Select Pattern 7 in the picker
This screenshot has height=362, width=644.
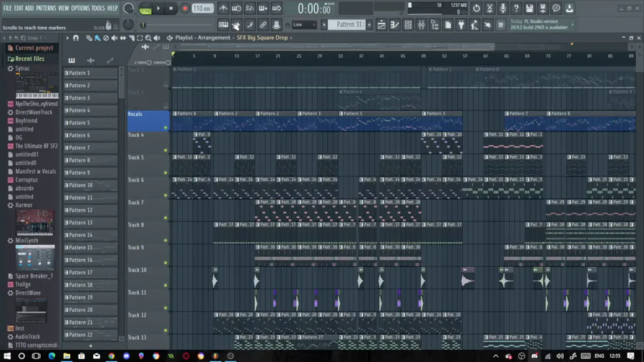click(90, 148)
